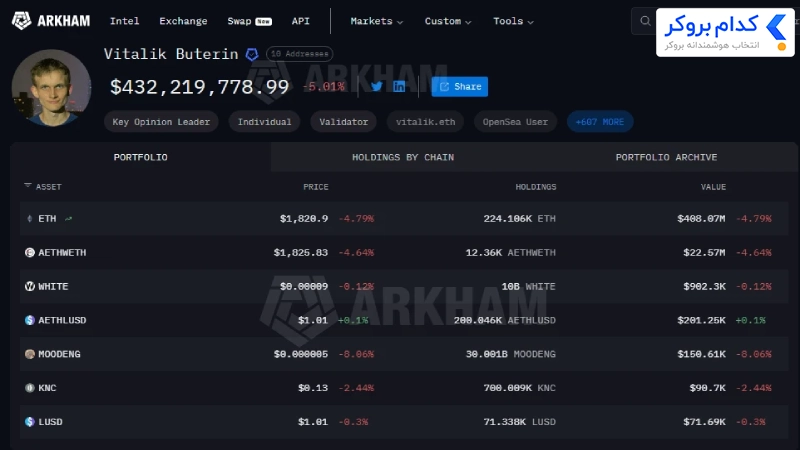
Task: Click the Arkham logo in the header
Action: pos(51,21)
